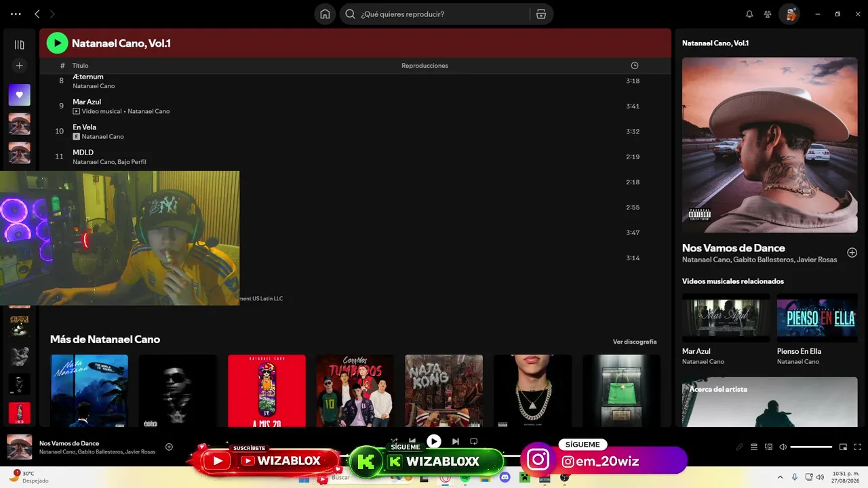This screenshot has height=488, width=868.
Task: Go back with the left arrow
Action: [37, 14]
